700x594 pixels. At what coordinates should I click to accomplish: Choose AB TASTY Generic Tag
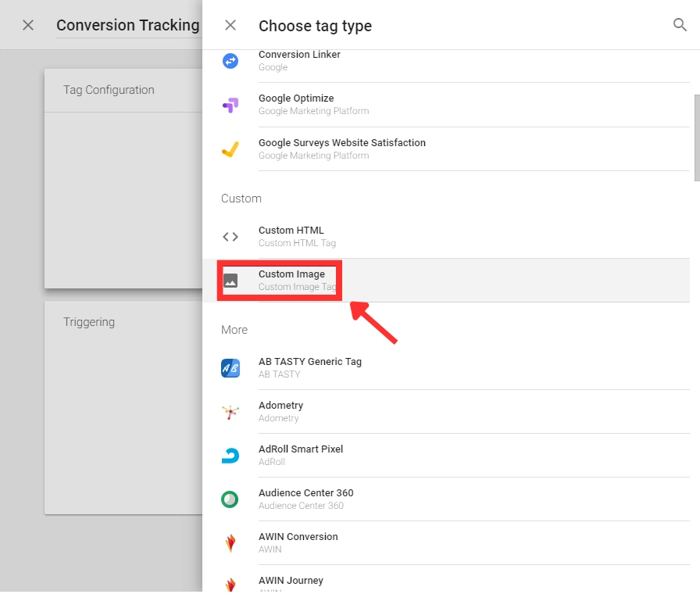click(x=446, y=368)
